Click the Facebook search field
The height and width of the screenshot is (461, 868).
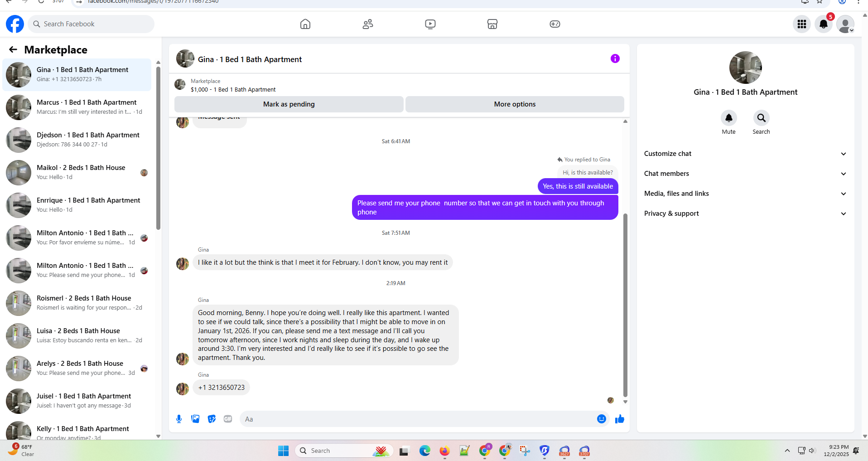coord(91,24)
